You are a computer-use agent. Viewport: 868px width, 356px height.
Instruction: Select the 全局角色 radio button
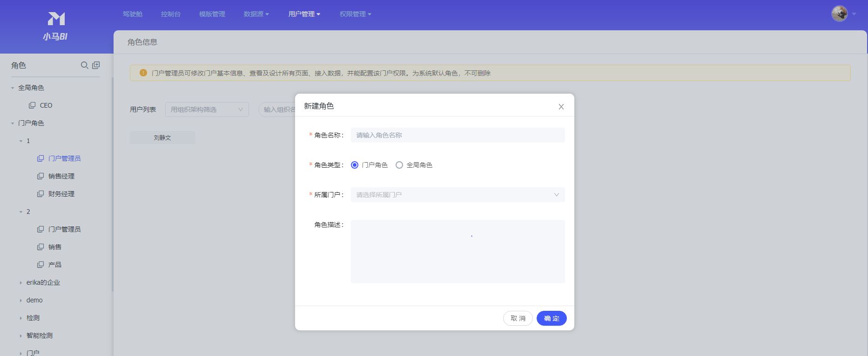pyautogui.click(x=399, y=165)
